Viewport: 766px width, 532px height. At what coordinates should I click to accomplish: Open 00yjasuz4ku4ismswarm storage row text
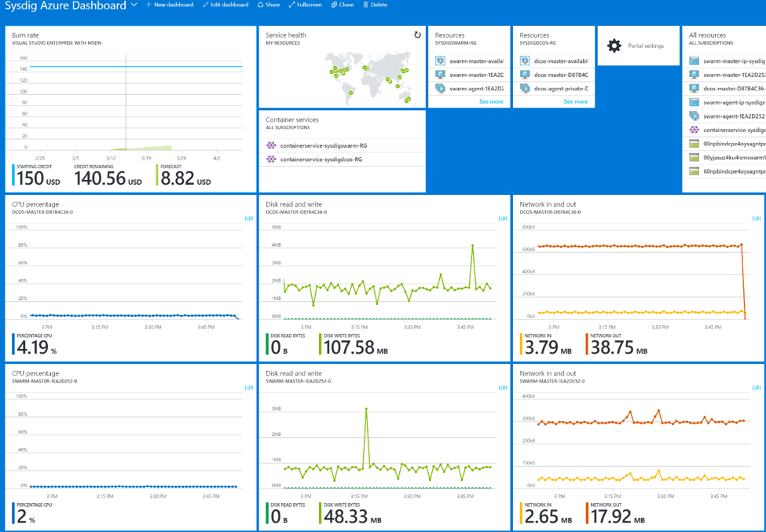735,157
